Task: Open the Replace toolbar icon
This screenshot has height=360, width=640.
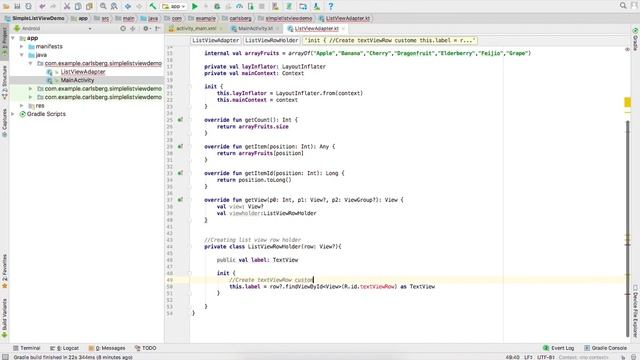Action: (x=114, y=6)
